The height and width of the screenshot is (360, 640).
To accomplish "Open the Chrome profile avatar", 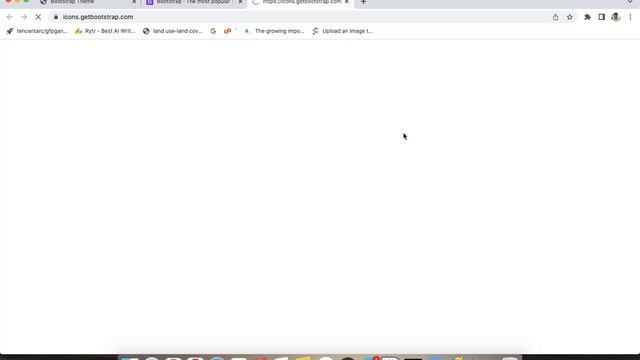I will 616,17.
